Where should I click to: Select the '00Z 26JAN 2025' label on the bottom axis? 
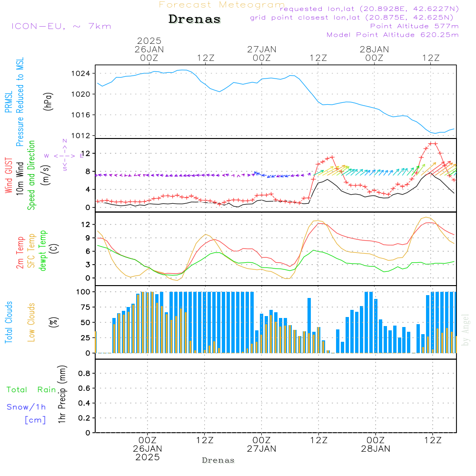coord(148,449)
